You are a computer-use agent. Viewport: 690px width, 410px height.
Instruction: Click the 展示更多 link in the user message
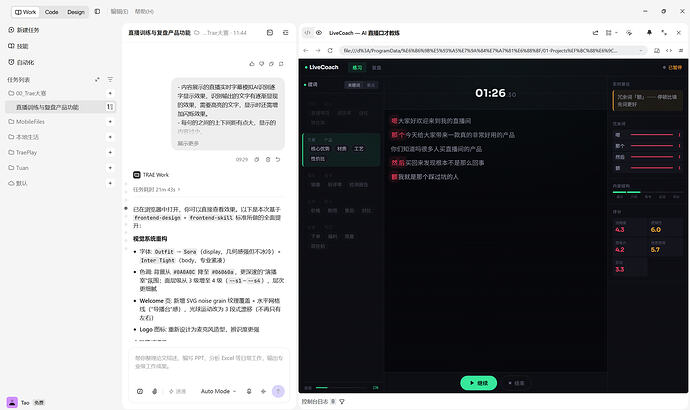coord(188,143)
